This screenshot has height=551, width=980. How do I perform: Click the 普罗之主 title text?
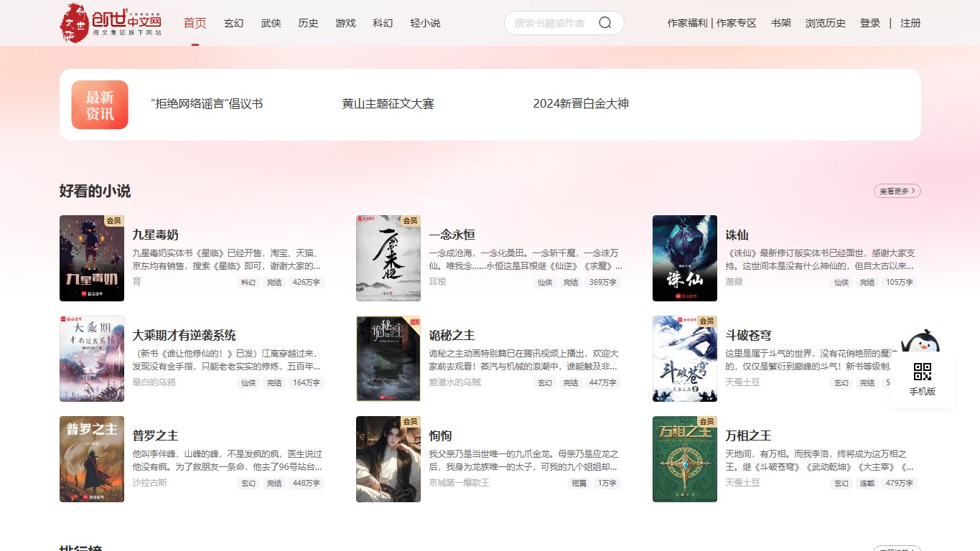point(155,435)
